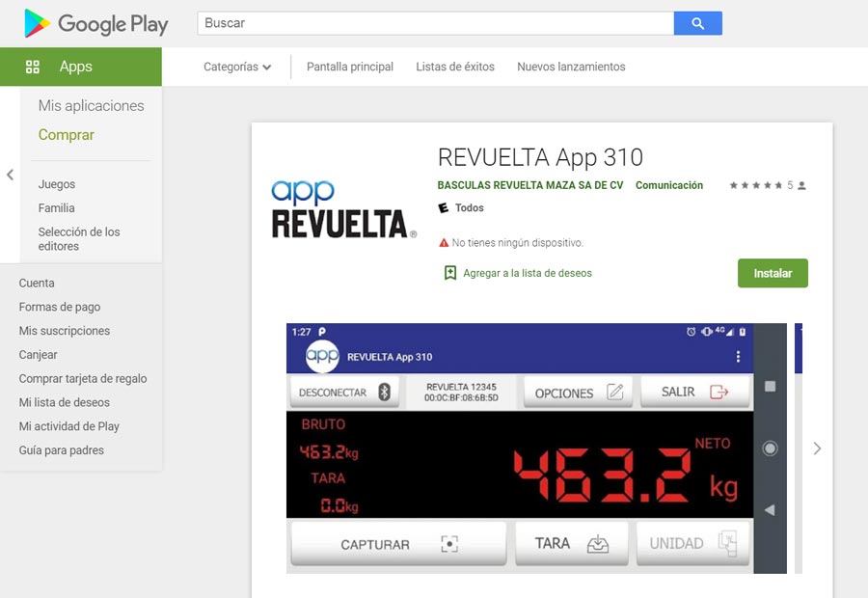Click the Apps grid icon
868x598 pixels.
pyautogui.click(x=33, y=67)
